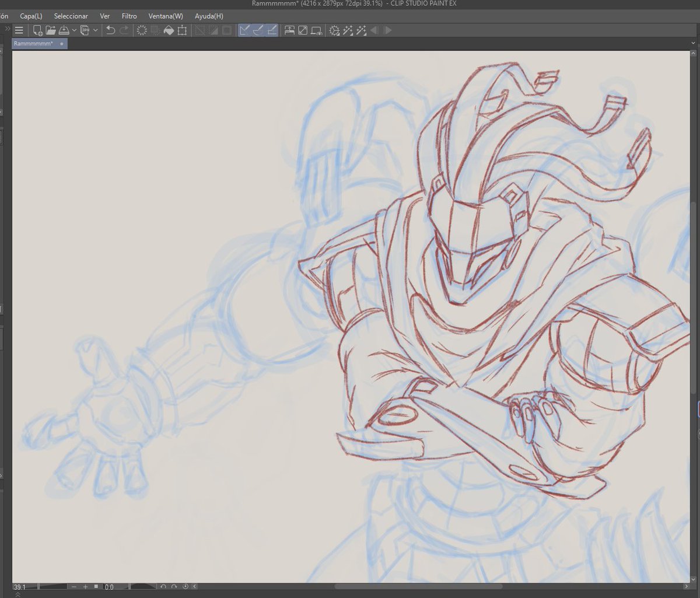700x598 pixels.
Task: Click the Save icon in the command bar
Action: [x=64, y=30]
